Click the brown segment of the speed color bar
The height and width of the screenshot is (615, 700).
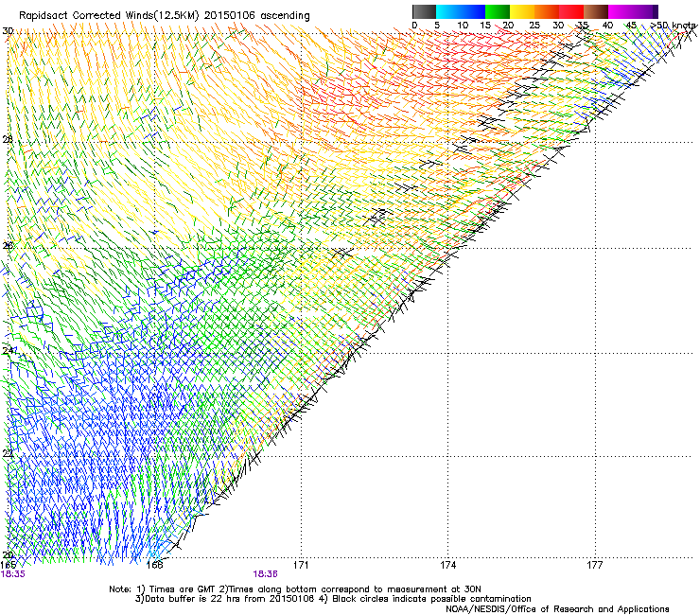click(596, 11)
